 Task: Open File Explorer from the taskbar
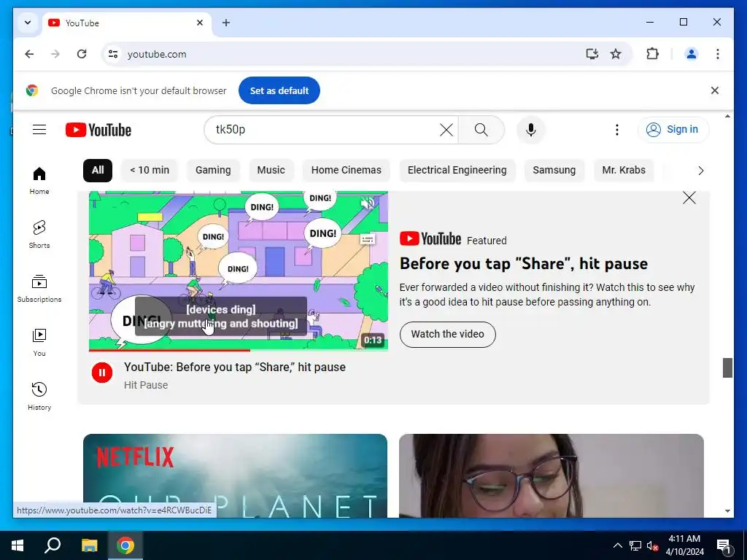click(x=89, y=545)
